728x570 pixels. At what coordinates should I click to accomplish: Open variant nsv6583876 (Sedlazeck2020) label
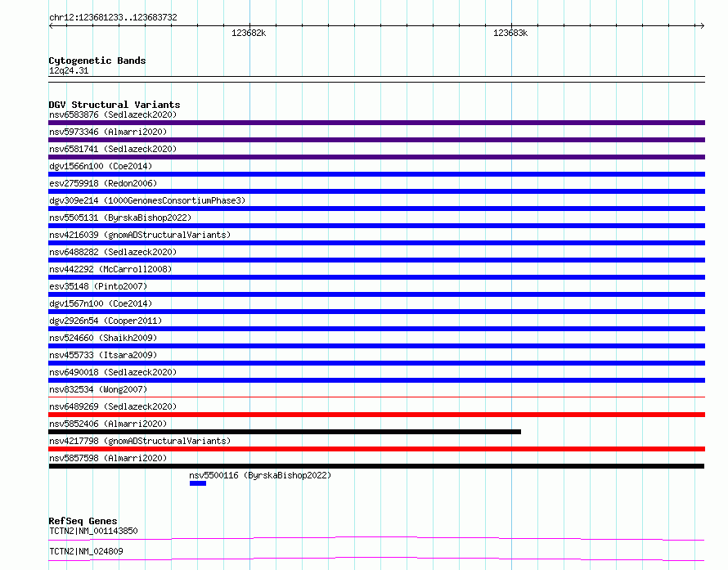113,114
